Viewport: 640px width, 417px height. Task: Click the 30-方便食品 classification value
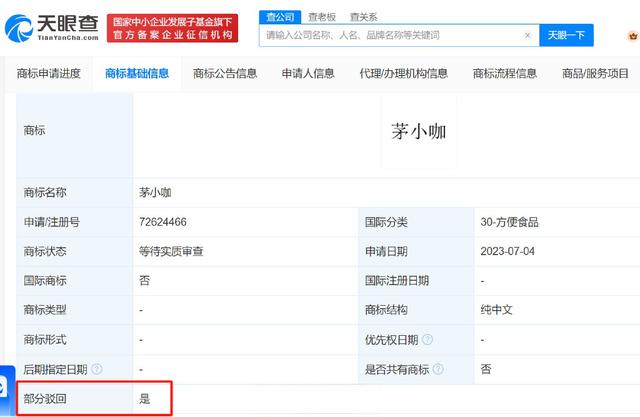(510, 222)
